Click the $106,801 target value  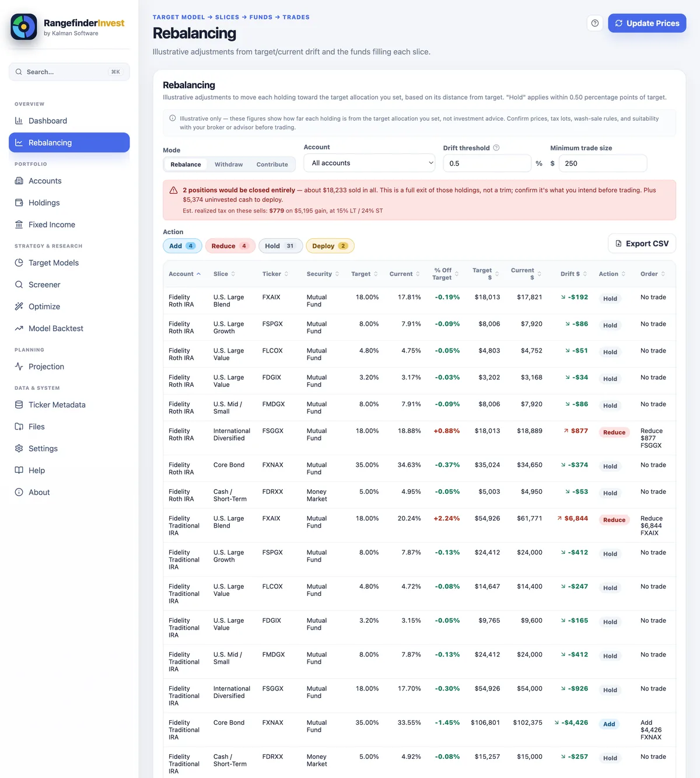click(x=485, y=723)
